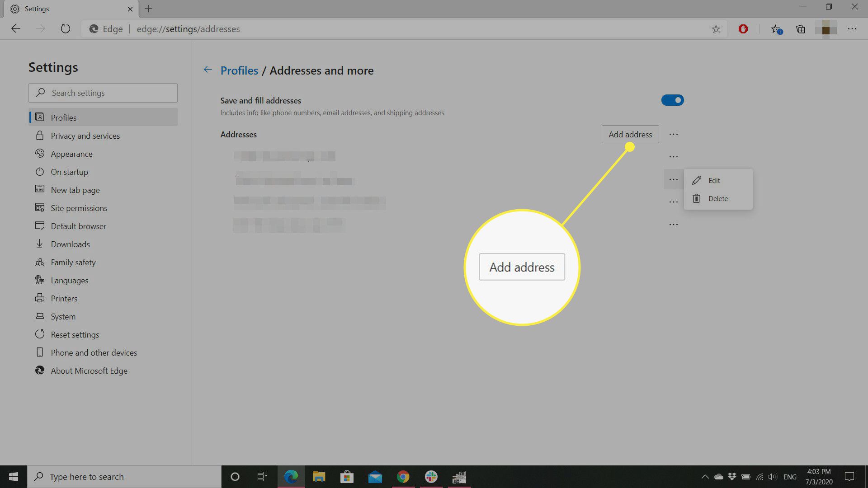Click the Edge browser icon in taskbar
The width and height of the screenshot is (868, 488).
[292, 476]
